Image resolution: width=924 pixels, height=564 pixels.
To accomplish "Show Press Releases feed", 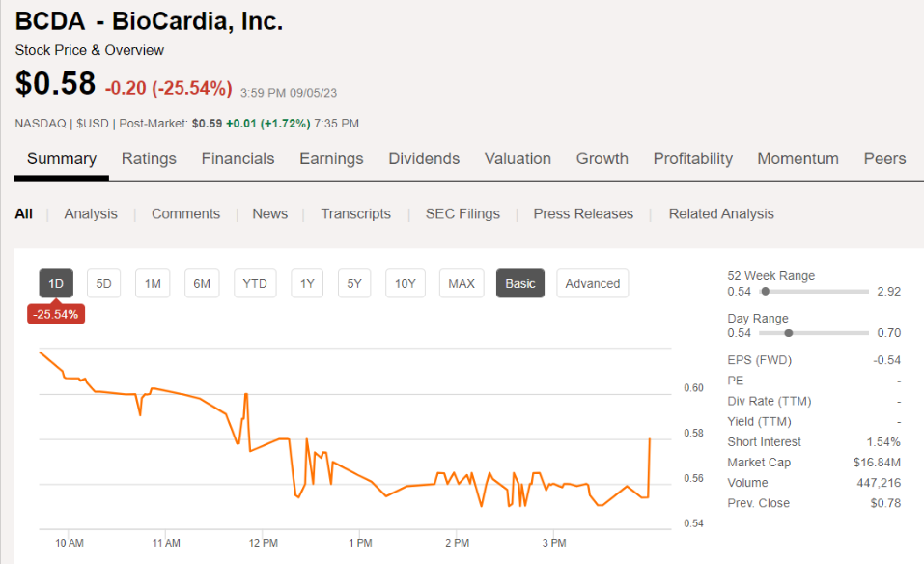I will pyautogui.click(x=583, y=213).
